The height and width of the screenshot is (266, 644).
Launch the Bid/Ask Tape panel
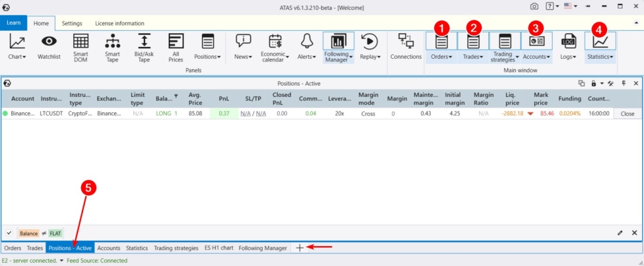pos(144,47)
